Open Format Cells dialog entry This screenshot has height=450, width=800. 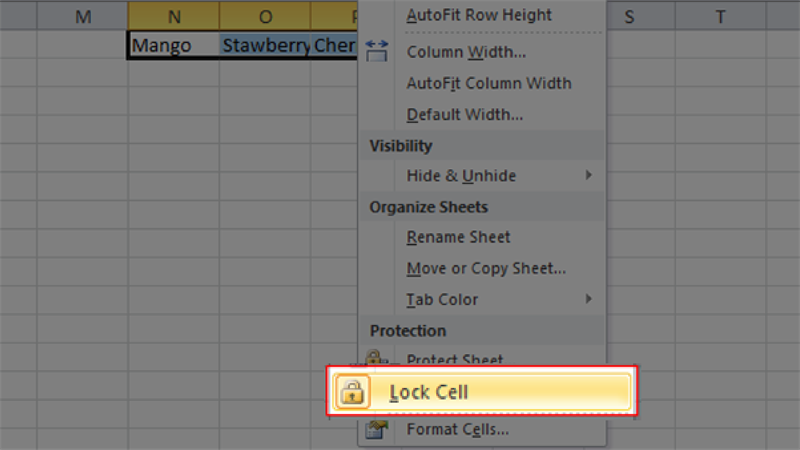point(457,430)
